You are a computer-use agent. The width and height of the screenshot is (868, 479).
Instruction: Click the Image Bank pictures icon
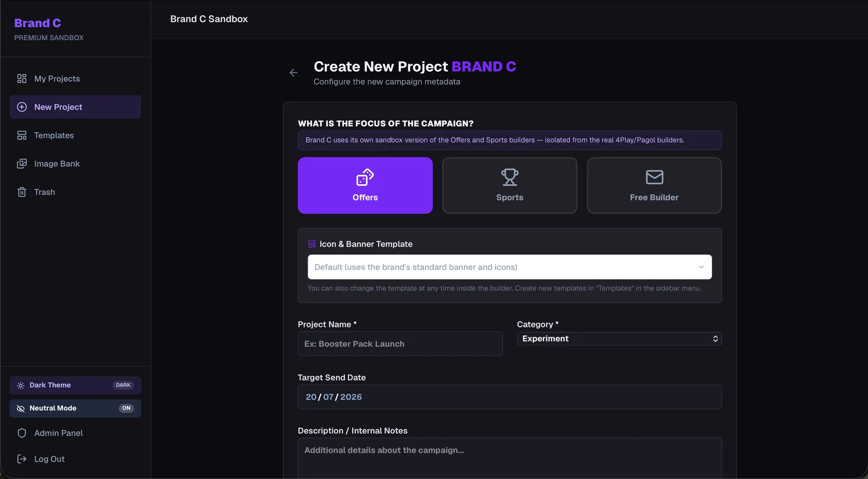pos(22,164)
